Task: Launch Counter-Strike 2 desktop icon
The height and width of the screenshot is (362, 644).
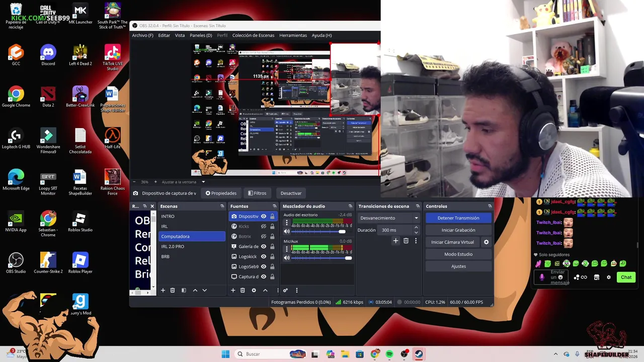Action: tap(48, 263)
